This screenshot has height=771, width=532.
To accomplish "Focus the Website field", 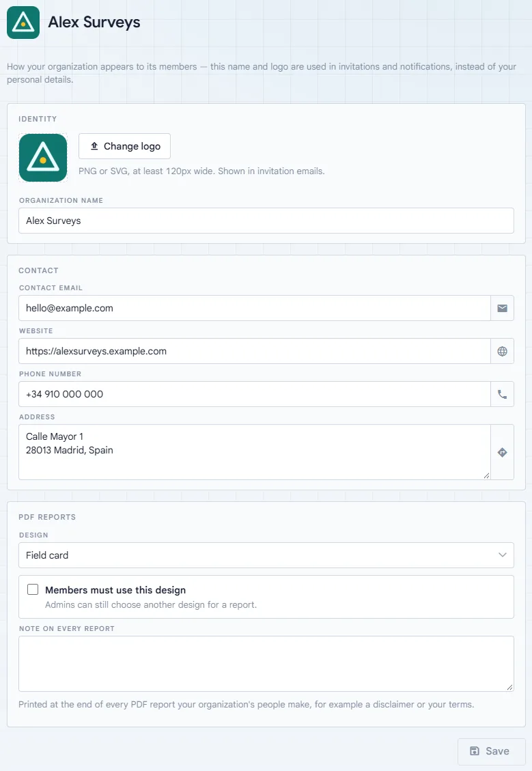I will click(255, 351).
